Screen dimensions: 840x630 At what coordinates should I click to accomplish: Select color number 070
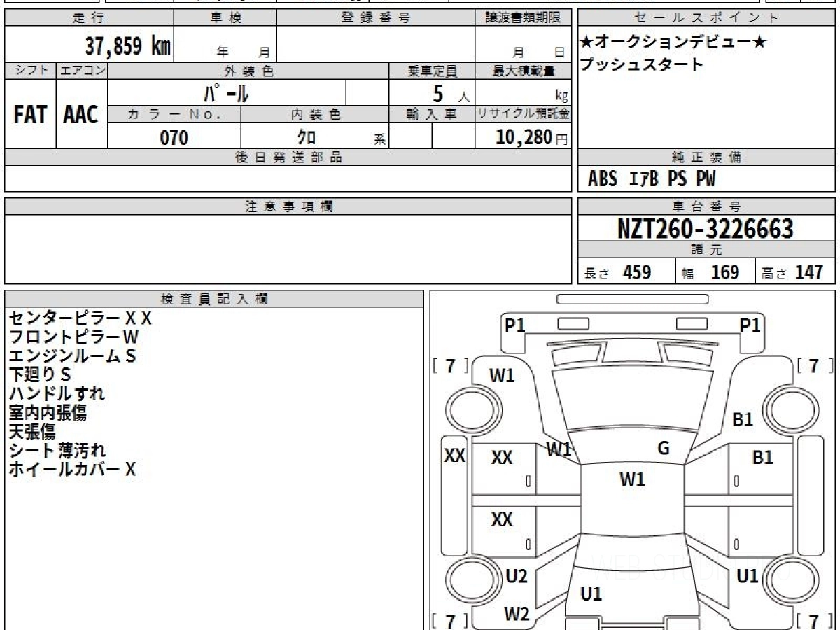[x=174, y=138]
